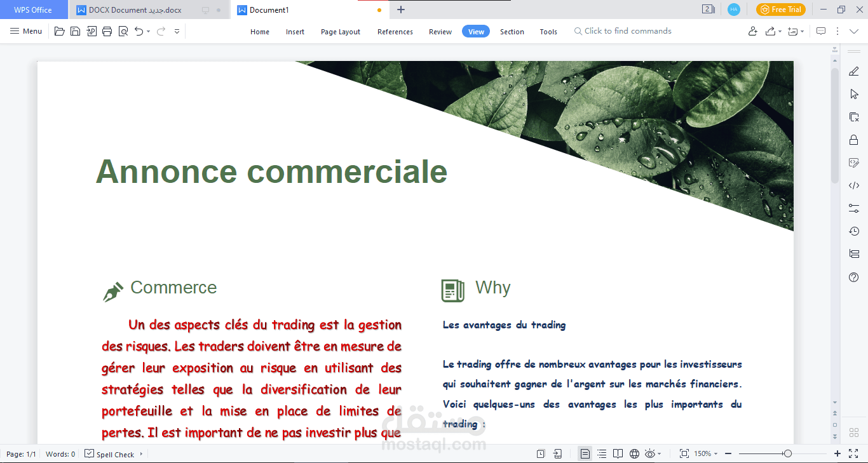Expand the insert note dropdown arrow
Image resolution: width=868 pixels, height=463 pixels.
[802, 31]
